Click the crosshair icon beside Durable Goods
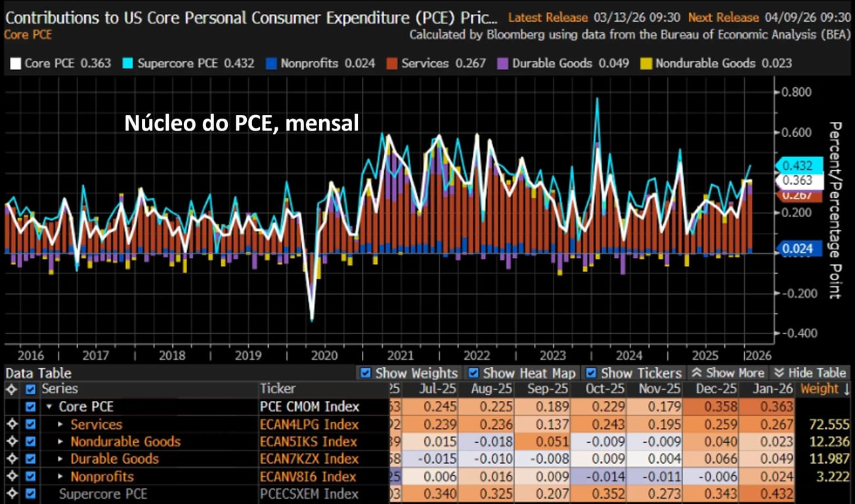The image size is (855, 504). click(x=11, y=459)
